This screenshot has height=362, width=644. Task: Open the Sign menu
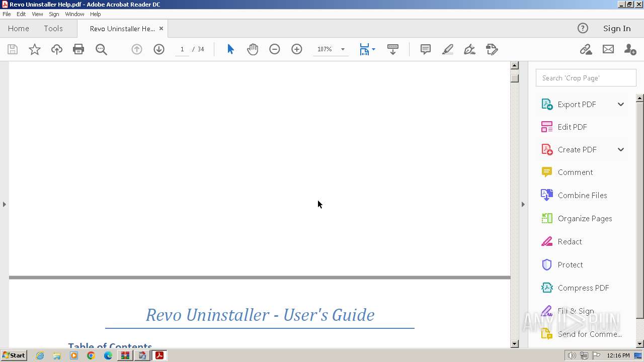pos(54,14)
